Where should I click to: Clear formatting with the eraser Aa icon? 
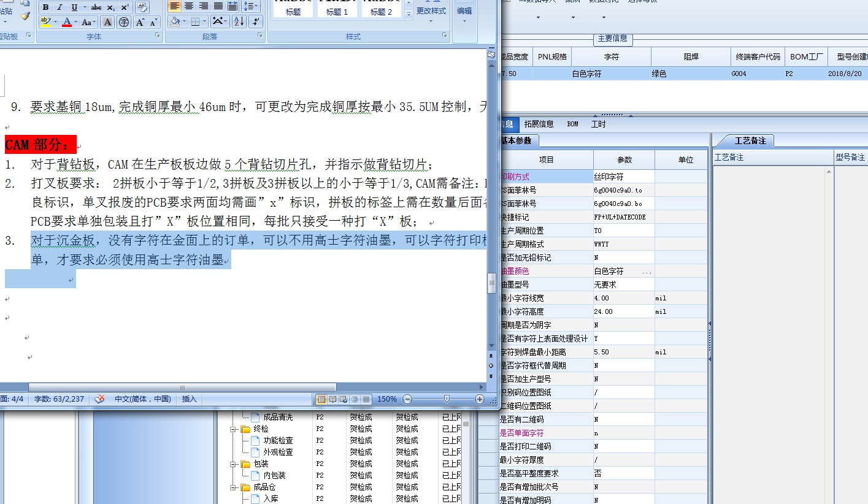[142, 7]
